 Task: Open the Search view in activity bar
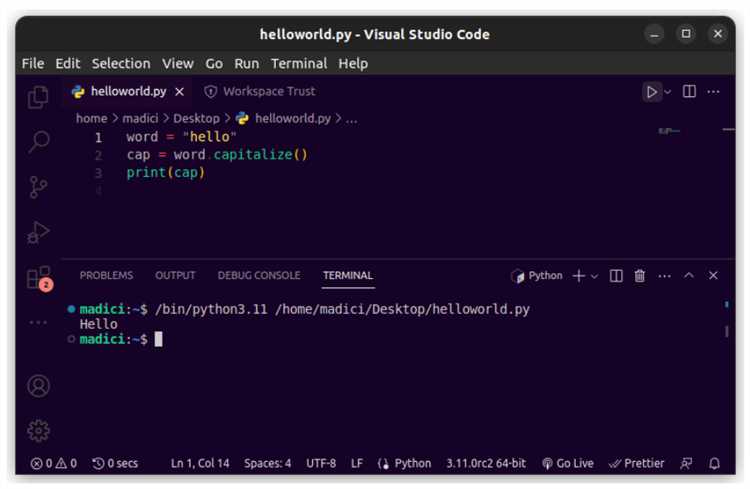(x=38, y=142)
